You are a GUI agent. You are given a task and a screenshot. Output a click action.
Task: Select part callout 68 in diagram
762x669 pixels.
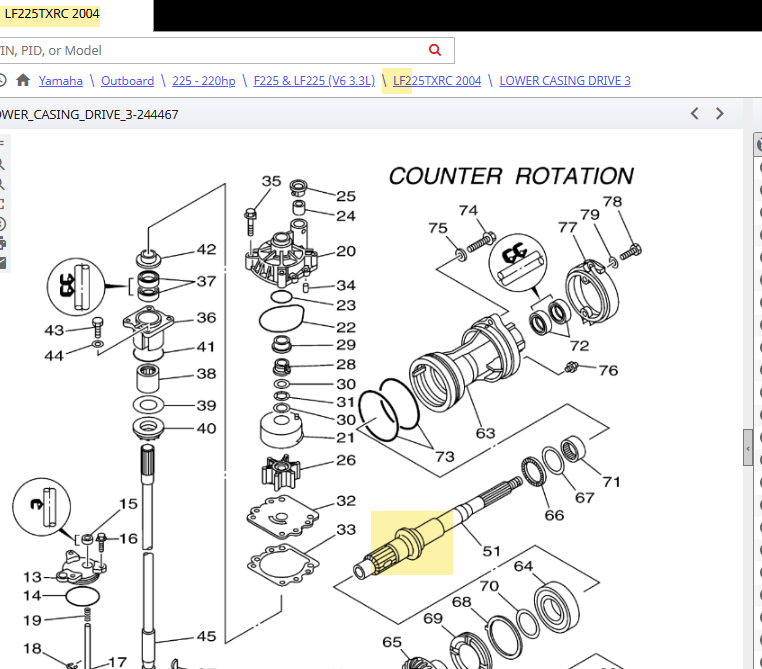point(462,602)
